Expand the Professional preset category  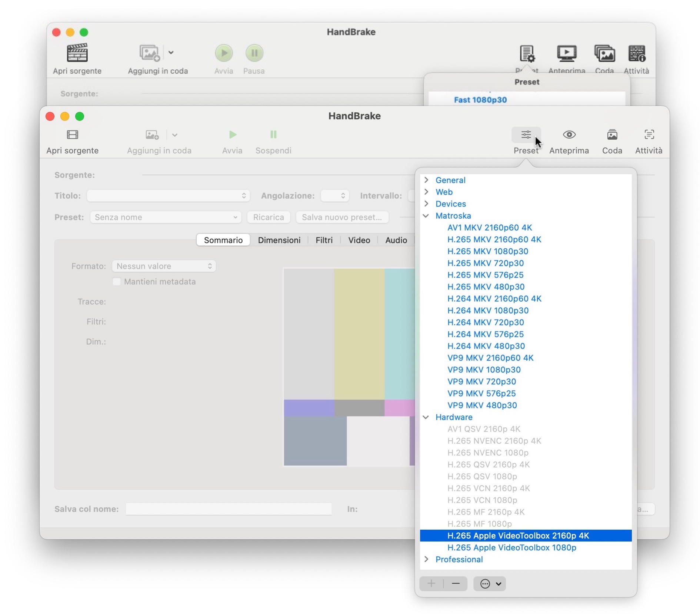pos(426,559)
